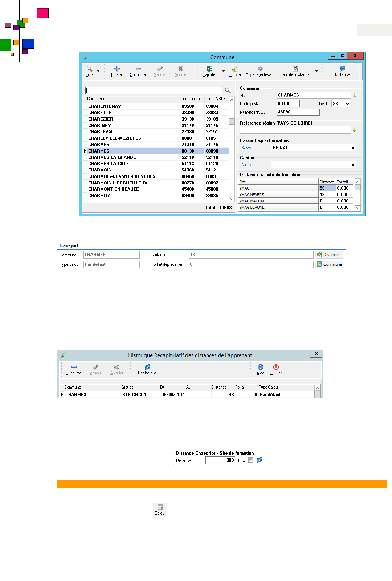Click the Canton link
Image resolution: width=392 pixels, height=581 pixels.
point(246,165)
